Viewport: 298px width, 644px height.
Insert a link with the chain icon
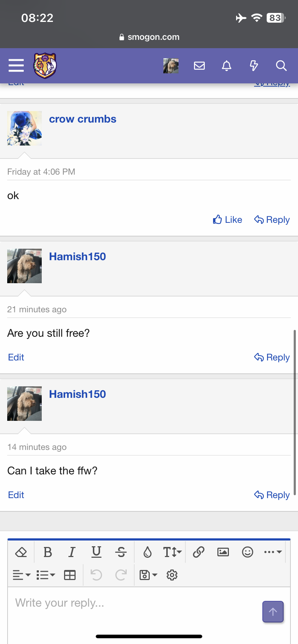coord(199,552)
